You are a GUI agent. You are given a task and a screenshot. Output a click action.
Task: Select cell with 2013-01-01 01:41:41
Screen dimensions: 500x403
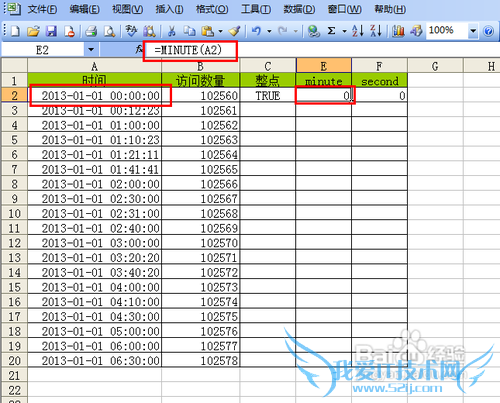tap(95, 169)
